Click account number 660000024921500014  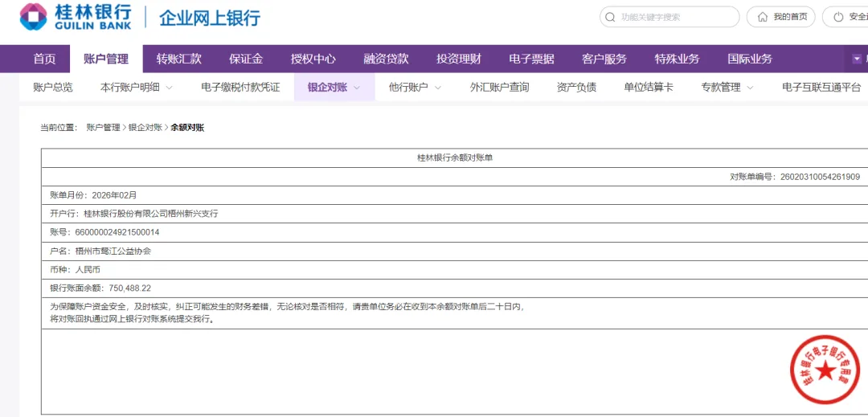coord(117,232)
